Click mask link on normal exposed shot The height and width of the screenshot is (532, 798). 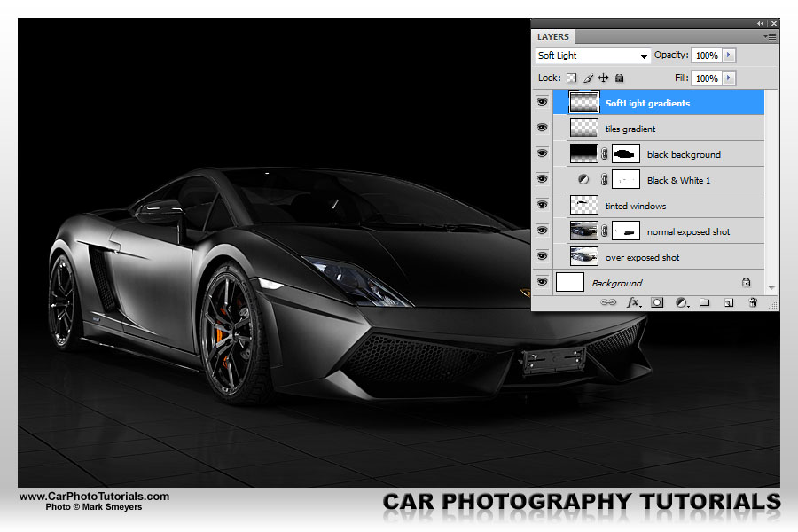coord(604,231)
